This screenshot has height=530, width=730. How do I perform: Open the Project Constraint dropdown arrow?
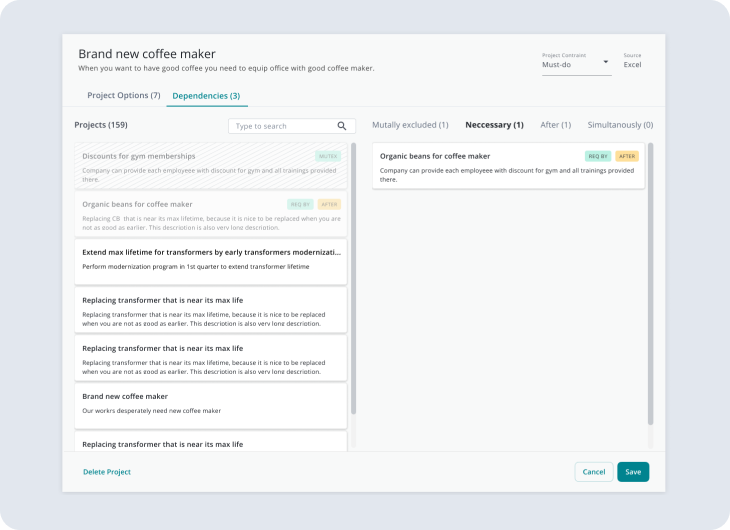pyautogui.click(x=606, y=64)
